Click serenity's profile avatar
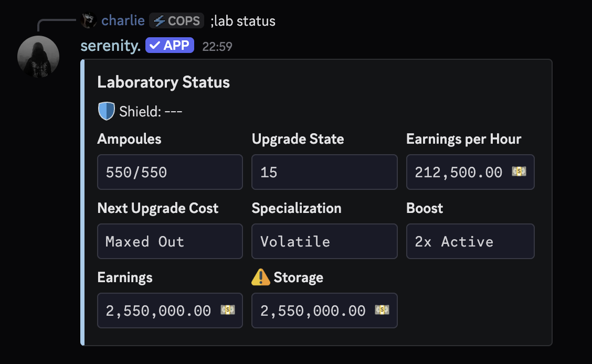The width and height of the screenshot is (592, 364). [38, 57]
